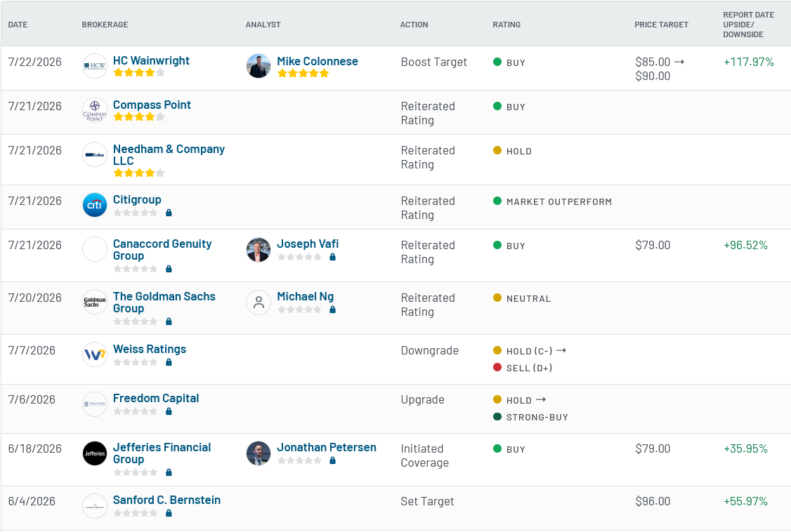This screenshot has height=532, width=791.
Task: Open Mike Colonnese's profile photo
Action: click(259, 66)
